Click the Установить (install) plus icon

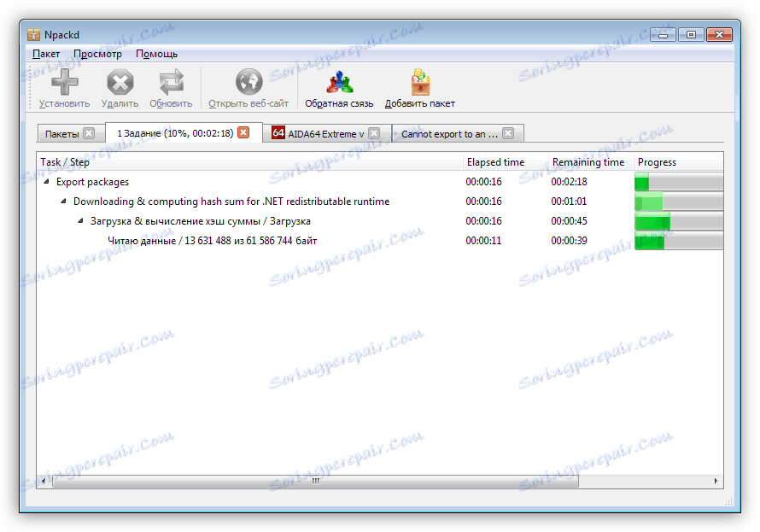[x=64, y=81]
